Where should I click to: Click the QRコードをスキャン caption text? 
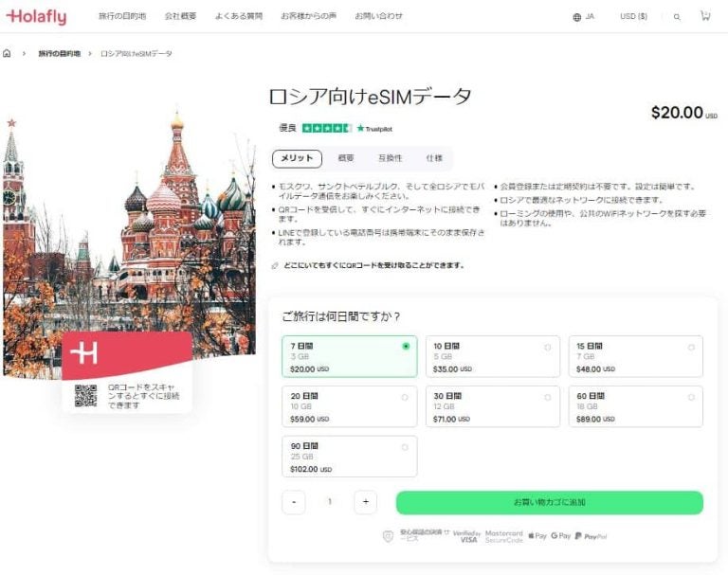click(143, 396)
